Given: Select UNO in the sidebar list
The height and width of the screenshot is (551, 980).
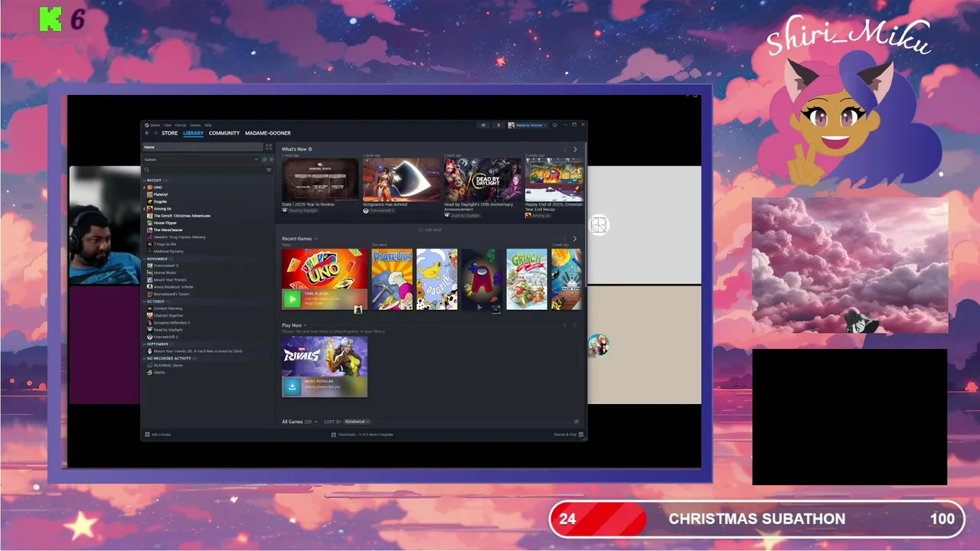Looking at the screenshot, I should point(158,187).
